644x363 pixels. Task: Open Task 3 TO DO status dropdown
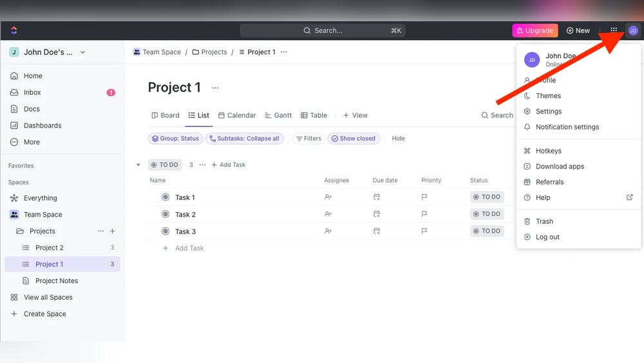pyautogui.click(x=487, y=231)
